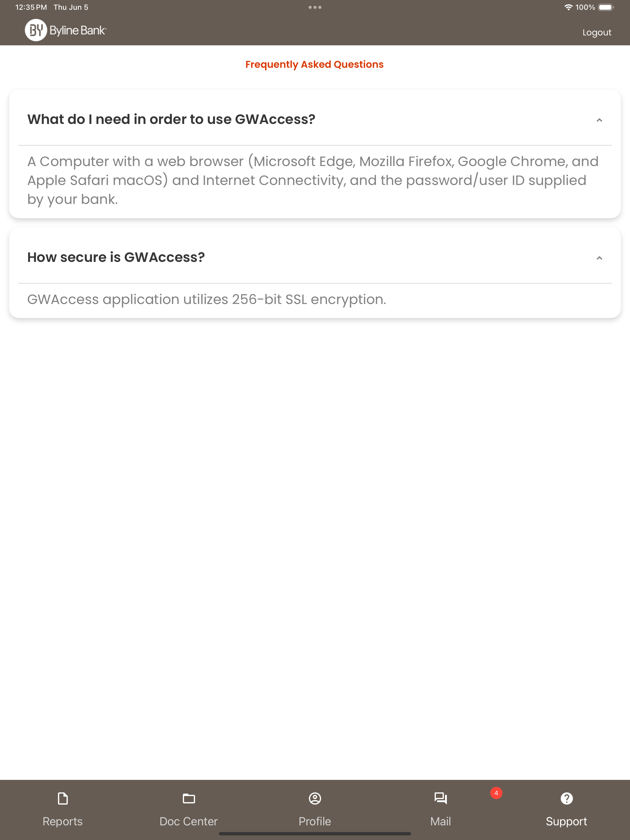The width and height of the screenshot is (630, 840).
Task: Switch to the Profile tab label
Action: [x=315, y=821]
